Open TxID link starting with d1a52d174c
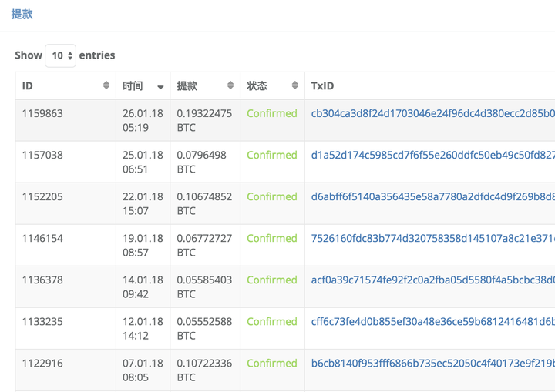The height and width of the screenshot is (392, 555). [433, 155]
